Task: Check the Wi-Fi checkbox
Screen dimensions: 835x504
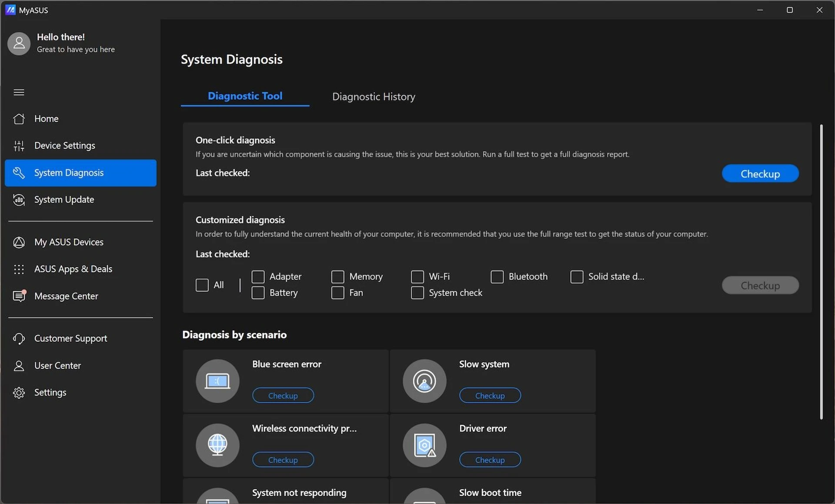Action: 417,277
